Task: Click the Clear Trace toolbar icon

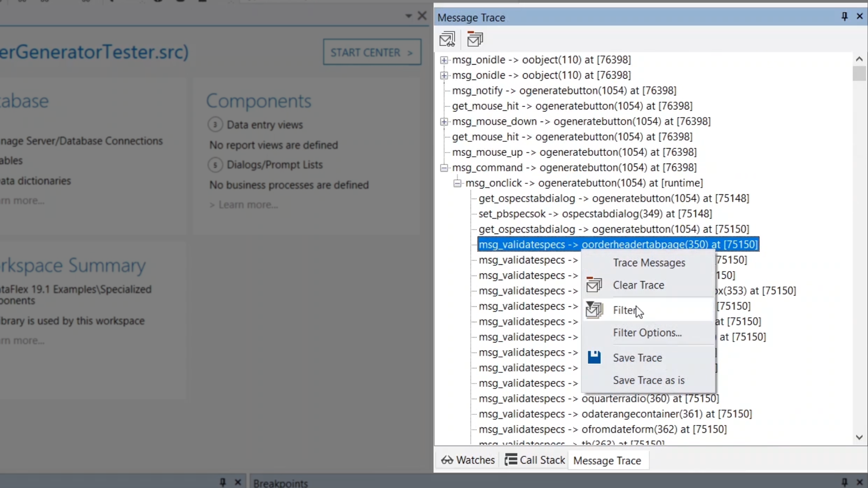Action: [475, 39]
